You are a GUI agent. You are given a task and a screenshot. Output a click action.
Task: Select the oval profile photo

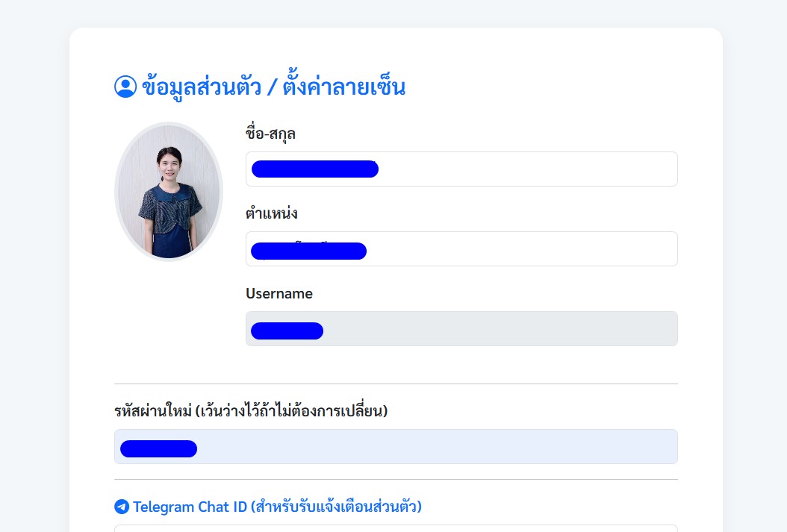[x=169, y=192]
